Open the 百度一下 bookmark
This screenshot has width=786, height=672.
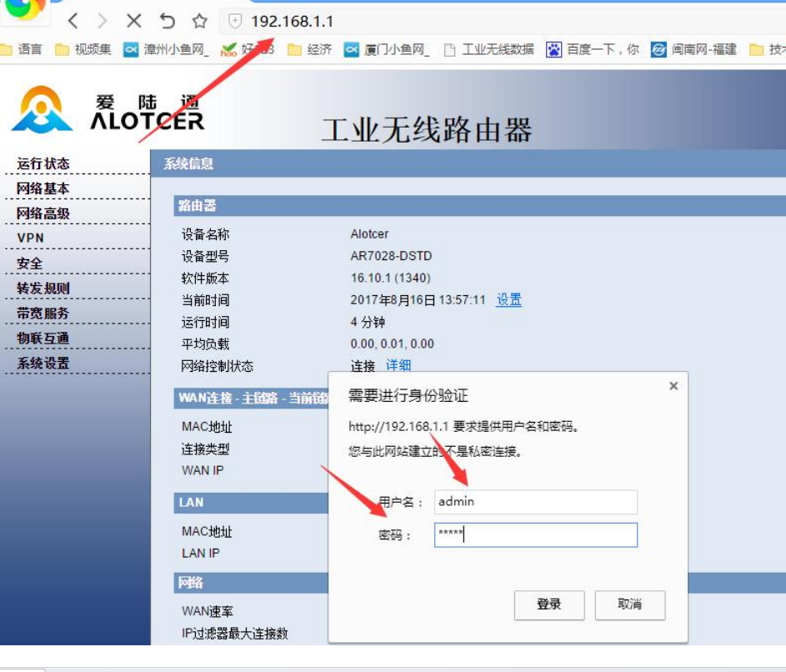(x=593, y=49)
